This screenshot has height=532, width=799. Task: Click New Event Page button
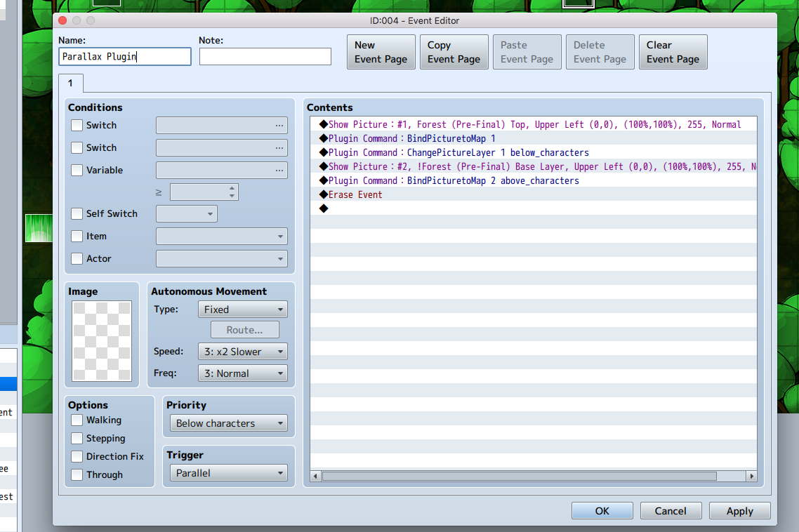coord(381,52)
